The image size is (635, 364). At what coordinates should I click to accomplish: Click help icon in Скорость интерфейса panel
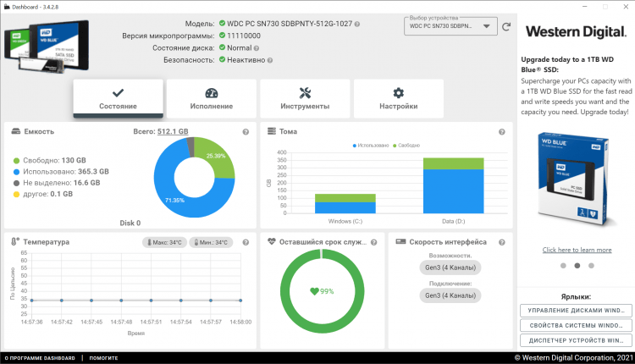[502, 242]
